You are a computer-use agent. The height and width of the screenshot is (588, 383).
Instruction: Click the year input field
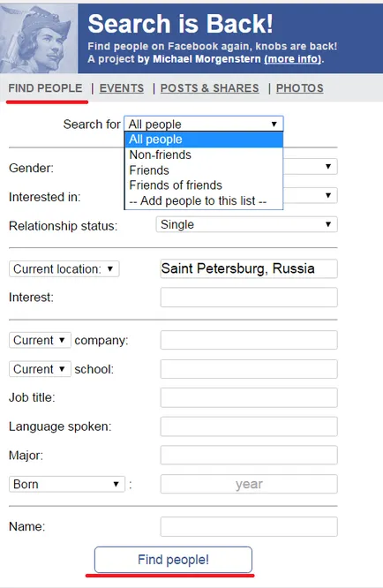pyautogui.click(x=249, y=484)
